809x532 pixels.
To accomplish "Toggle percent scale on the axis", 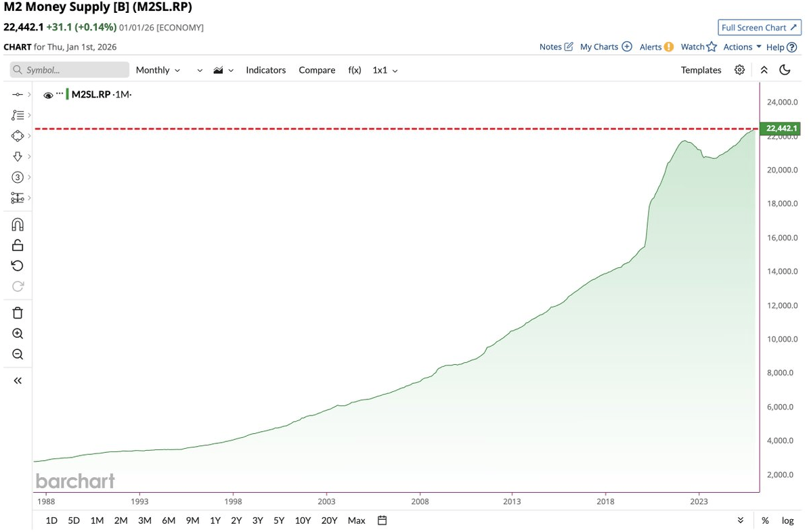I will (765, 520).
